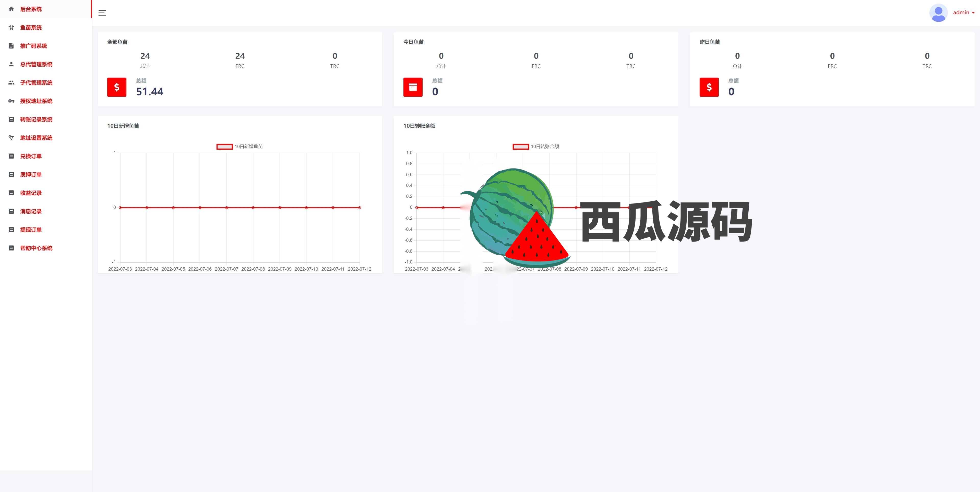Click the icon beside 质押订单
This screenshot has width=980, height=492.
[x=11, y=175]
